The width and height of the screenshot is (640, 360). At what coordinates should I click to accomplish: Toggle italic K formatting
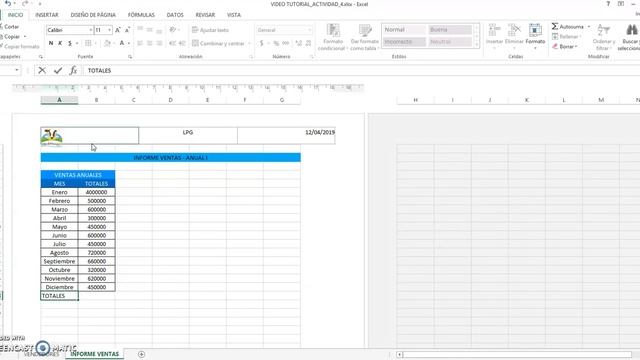coord(60,43)
